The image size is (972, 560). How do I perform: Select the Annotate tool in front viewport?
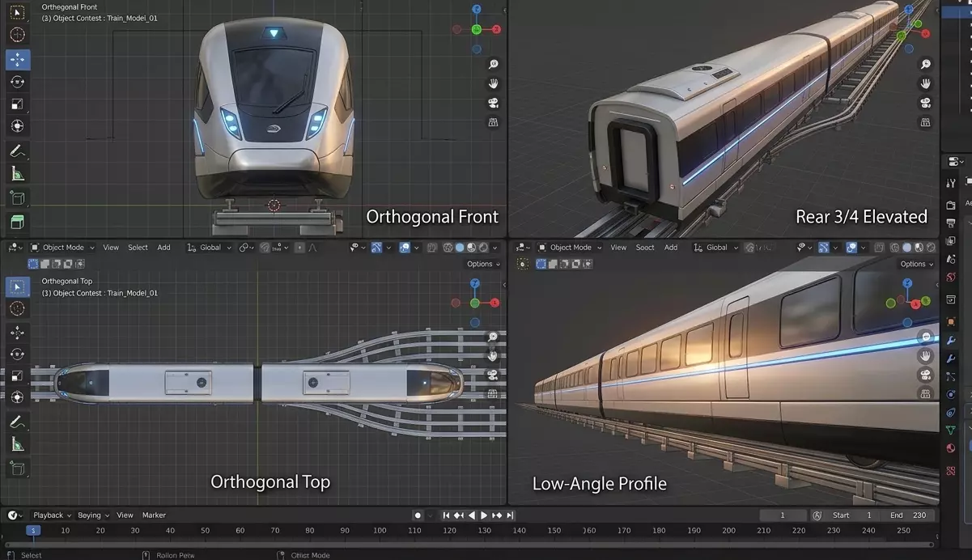[18, 151]
